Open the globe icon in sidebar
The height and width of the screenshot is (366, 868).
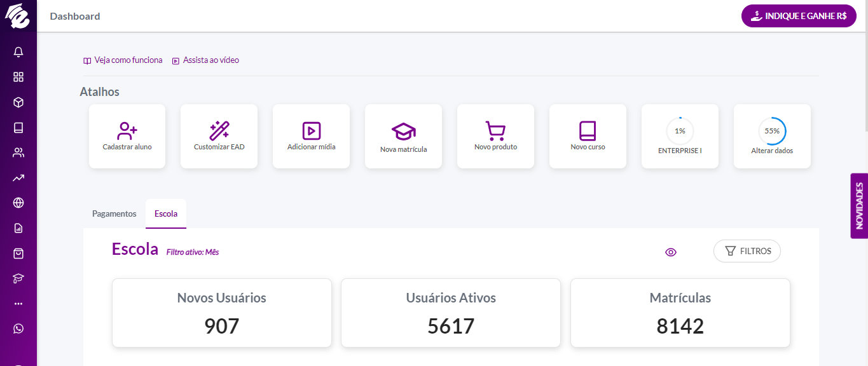point(18,203)
